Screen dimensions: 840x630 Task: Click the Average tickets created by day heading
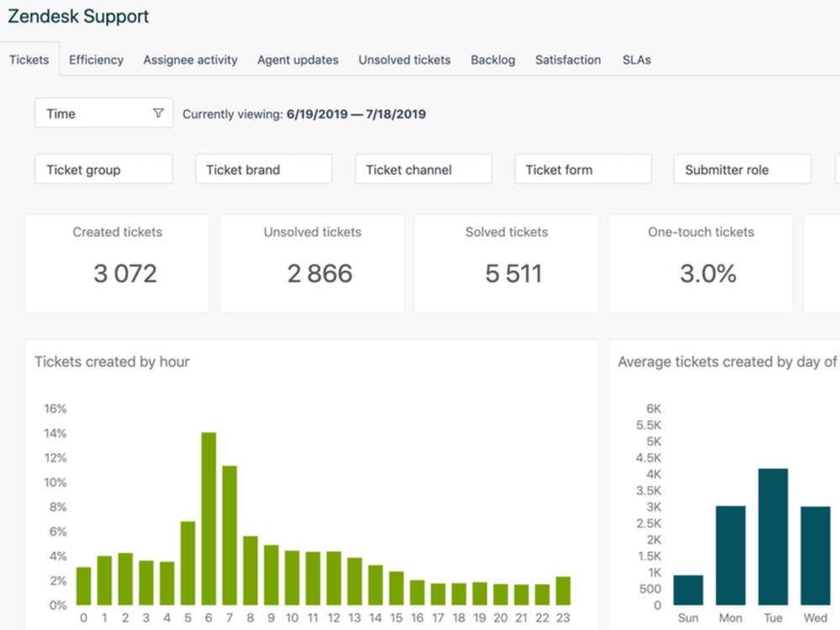point(727,361)
